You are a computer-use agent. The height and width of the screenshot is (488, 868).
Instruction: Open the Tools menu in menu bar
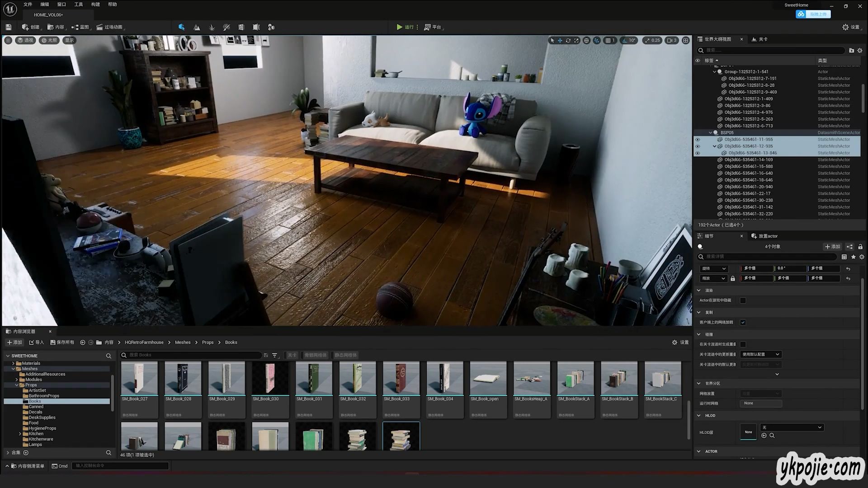tap(78, 5)
